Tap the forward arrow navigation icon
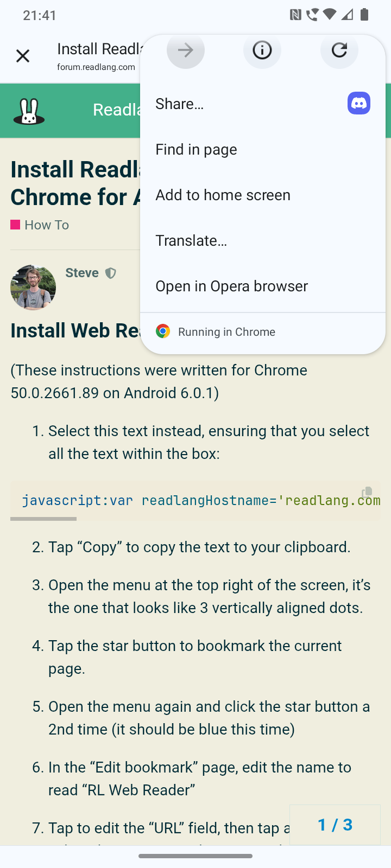The width and height of the screenshot is (391, 868). (185, 50)
